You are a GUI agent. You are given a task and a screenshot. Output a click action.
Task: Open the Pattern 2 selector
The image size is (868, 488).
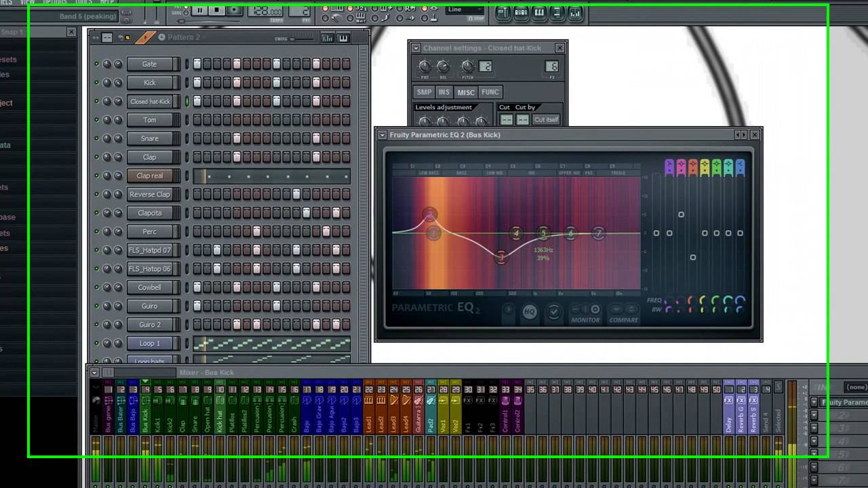tap(184, 37)
